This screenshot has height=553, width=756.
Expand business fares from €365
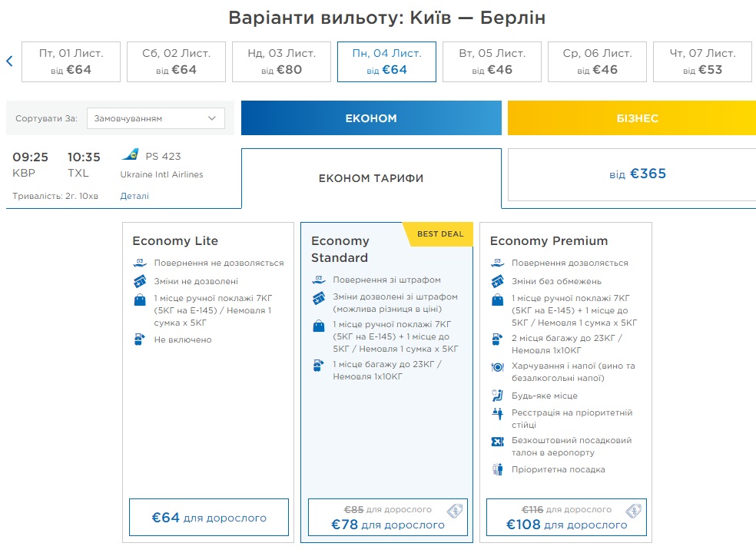pos(632,174)
